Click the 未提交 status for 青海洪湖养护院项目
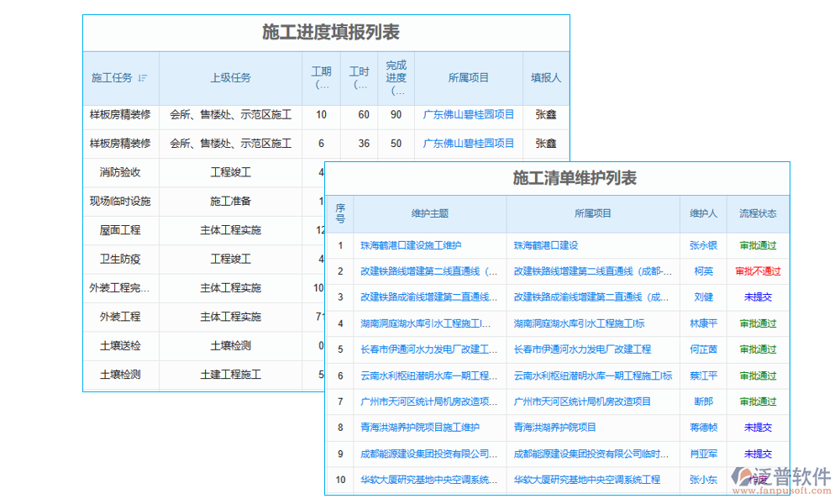Image resolution: width=840 pixels, height=504 pixels. click(757, 428)
